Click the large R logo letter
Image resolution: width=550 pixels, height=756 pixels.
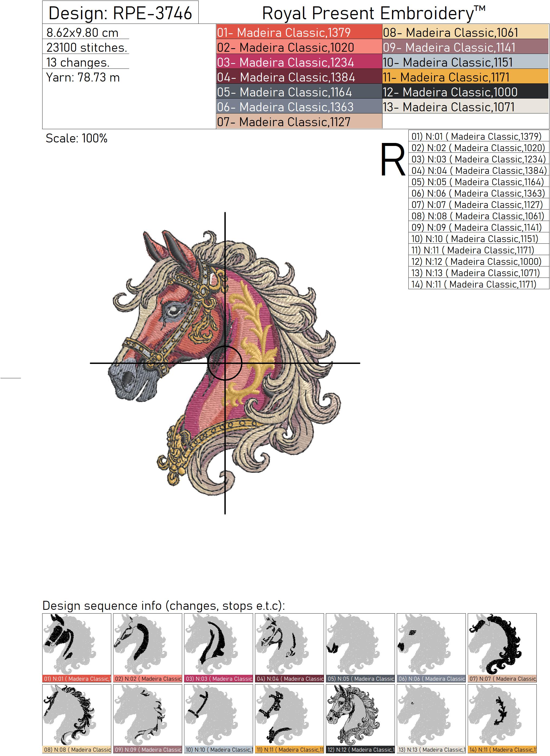point(392,159)
